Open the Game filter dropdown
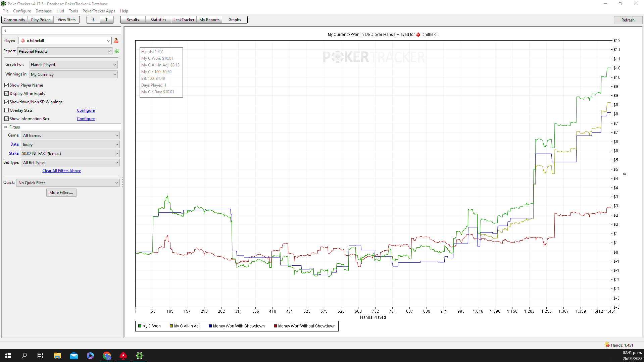 tap(70, 136)
